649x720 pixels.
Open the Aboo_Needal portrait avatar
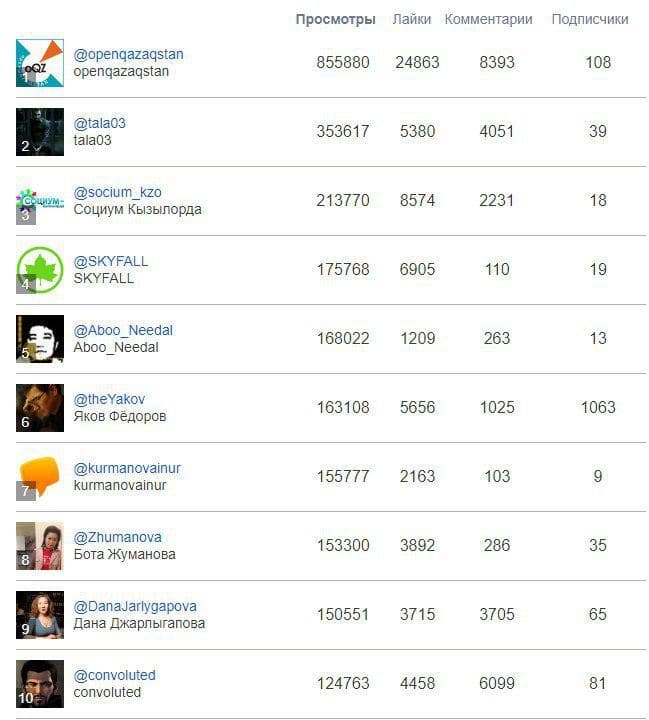click(x=40, y=339)
